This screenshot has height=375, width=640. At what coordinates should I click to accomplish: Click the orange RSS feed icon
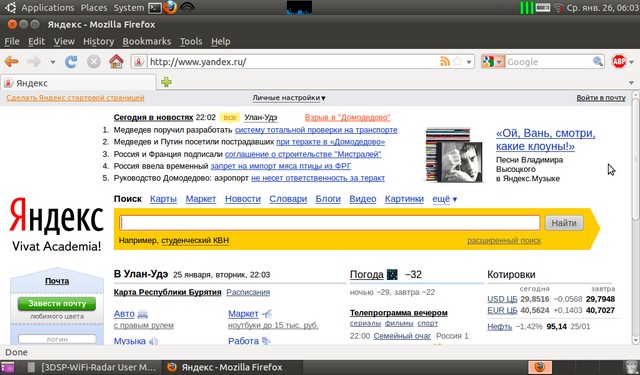pyautogui.click(x=445, y=62)
